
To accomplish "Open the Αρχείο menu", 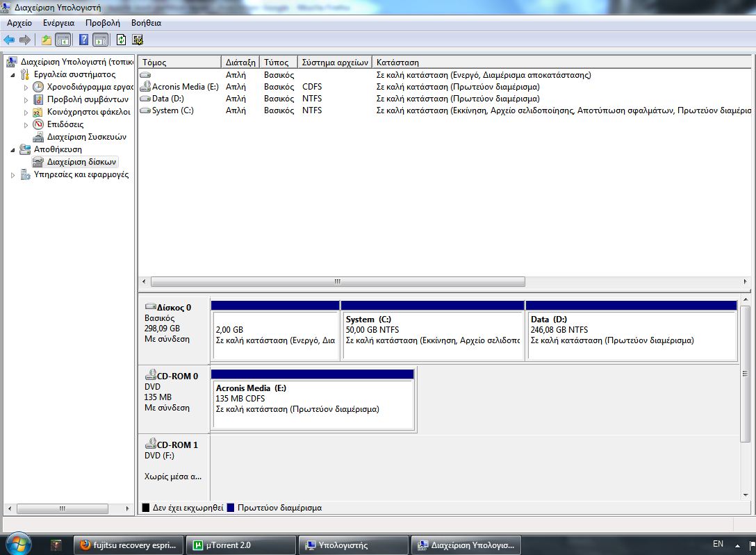I will coord(19,23).
